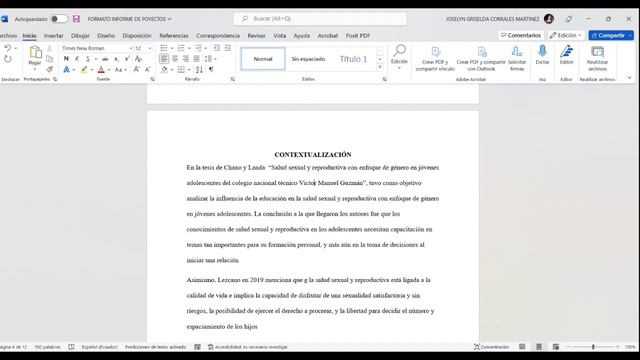This screenshot has height=360, width=640.
Task: Open Edición search dropdown in ribbon
Action: [x=399, y=57]
